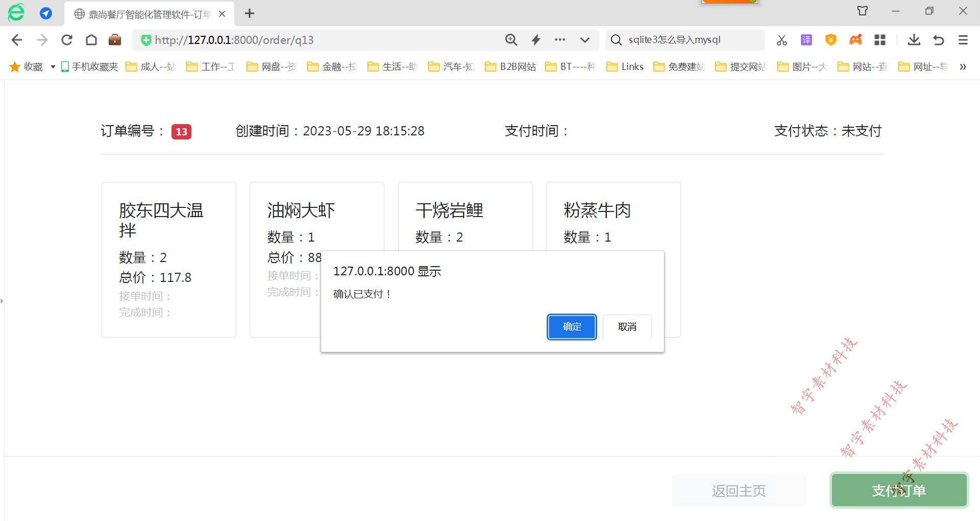The width and height of the screenshot is (980, 521).
Task: Click the 总价：117.8 text
Action: coord(155,277)
